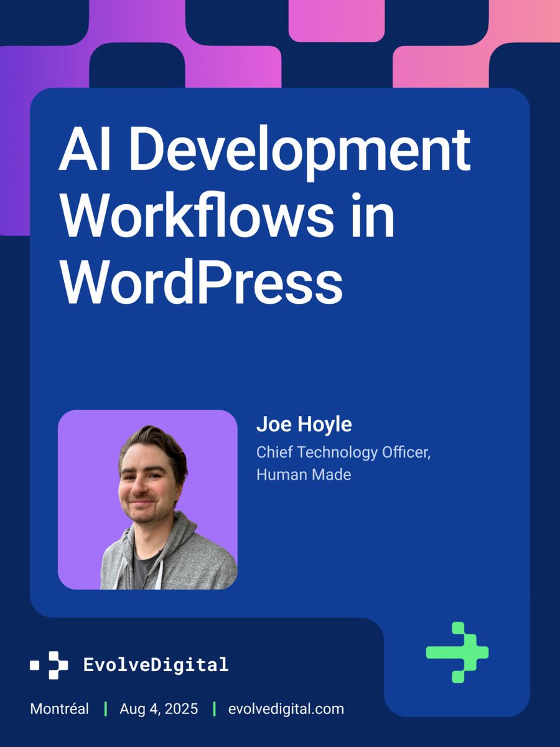This screenshot has height=747, width=560.
Task: Click the 'Human Made' company text
Action: point(304,474)
